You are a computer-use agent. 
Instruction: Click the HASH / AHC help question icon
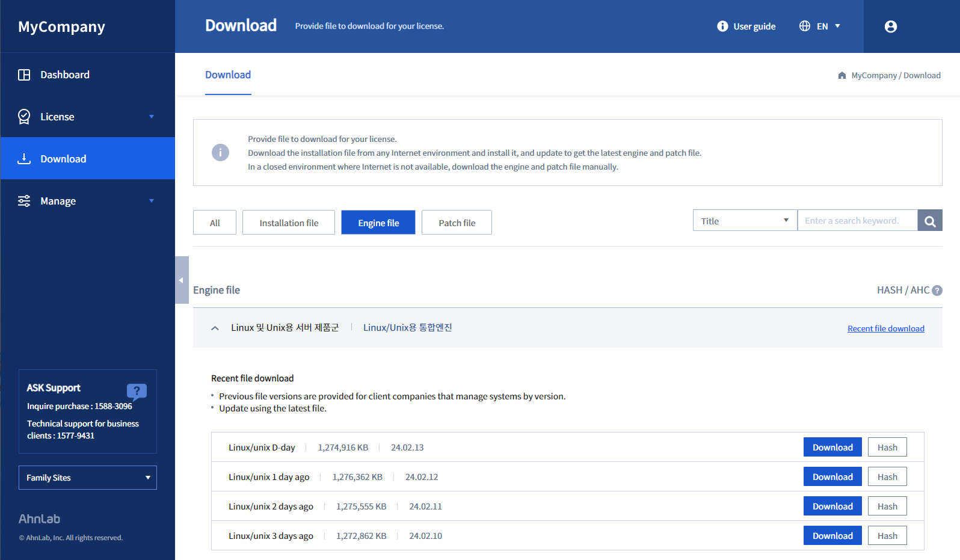[937, 291]
